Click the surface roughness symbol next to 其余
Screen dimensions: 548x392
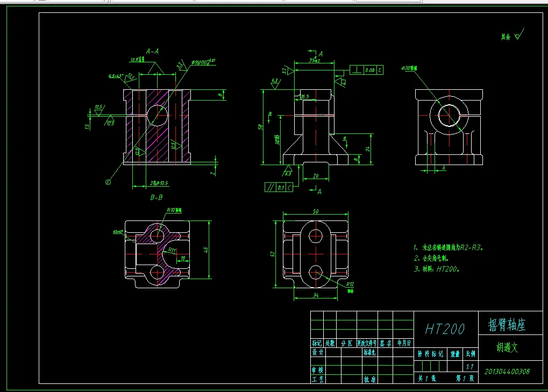519,34
